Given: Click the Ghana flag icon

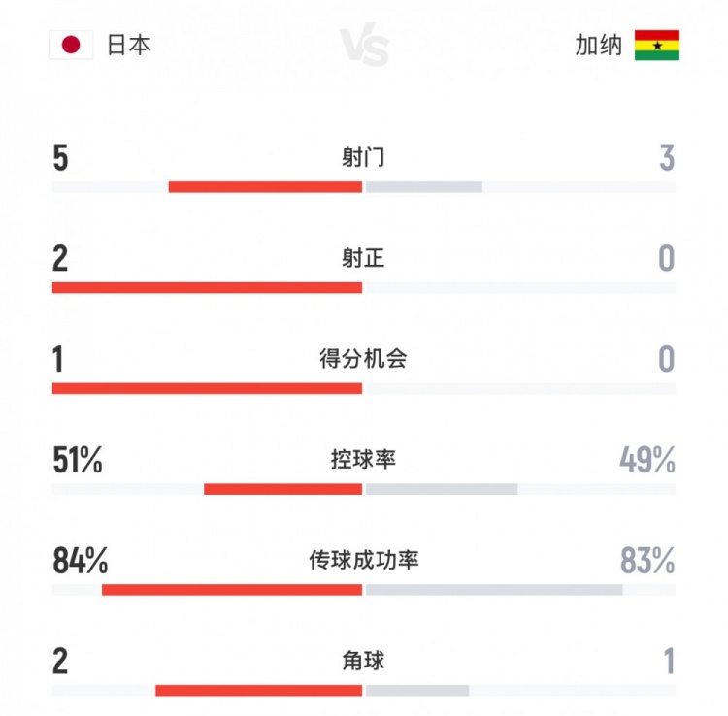Looking at the screenshot, I should click(x=657, y=45).
